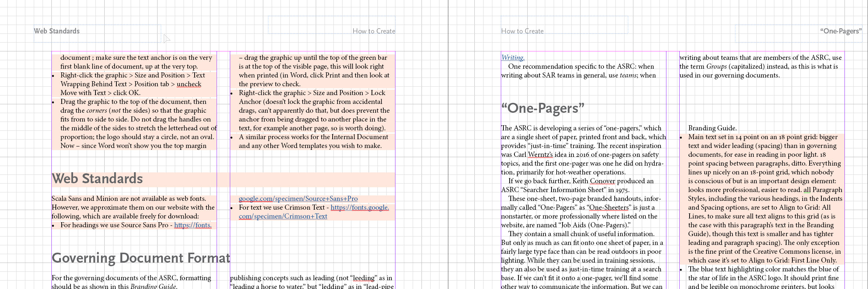Click the text 'Branding Guide.' in right column
Viewport: 868px width, 289px height.
[x=712, y=128]
